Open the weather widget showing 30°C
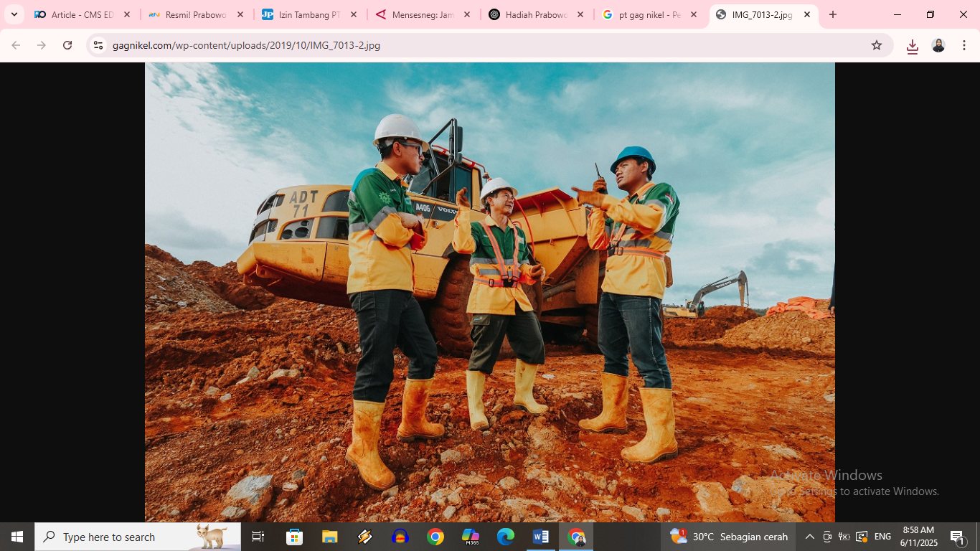This screenshot has width=980, height=551. click(x=728, y=537)
